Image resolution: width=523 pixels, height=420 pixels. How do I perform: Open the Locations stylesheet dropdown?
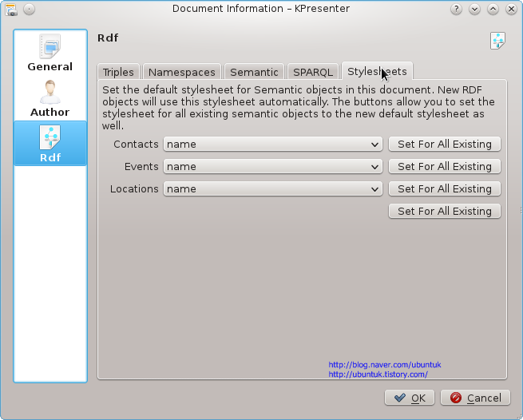tap(273, 188)
